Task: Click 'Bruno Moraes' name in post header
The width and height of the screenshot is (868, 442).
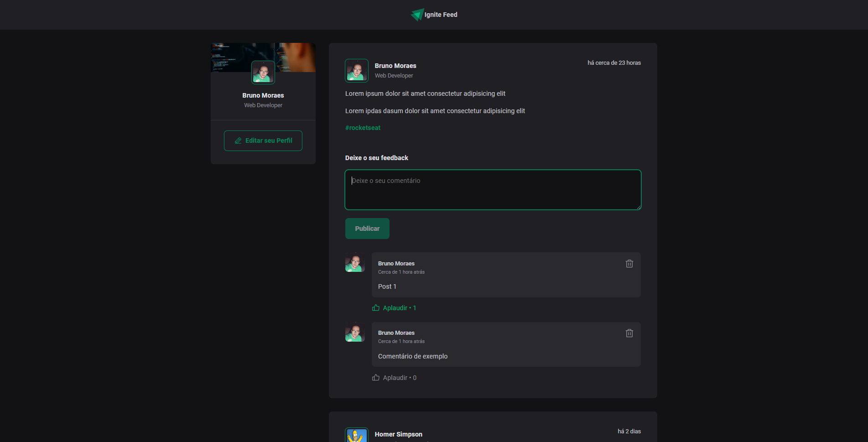Action: [395, 66]
